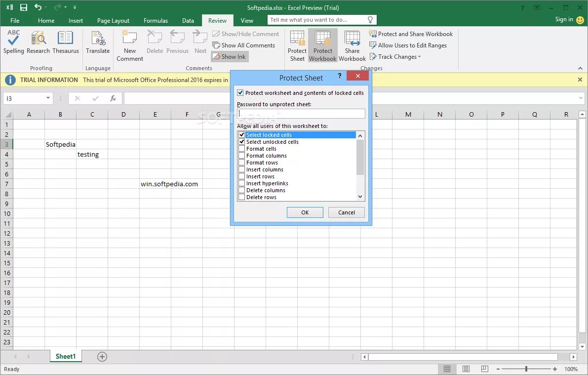The width and height of the screenshot is (588, 375).
Task: Collapse the ribbon with the chevron
Action: [580, 68]
